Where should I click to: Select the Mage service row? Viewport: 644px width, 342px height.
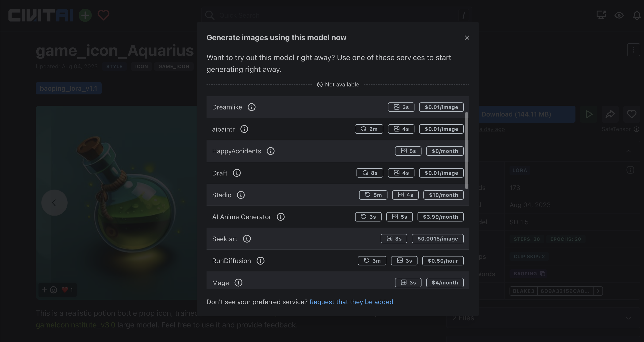(x=338, y=281)
